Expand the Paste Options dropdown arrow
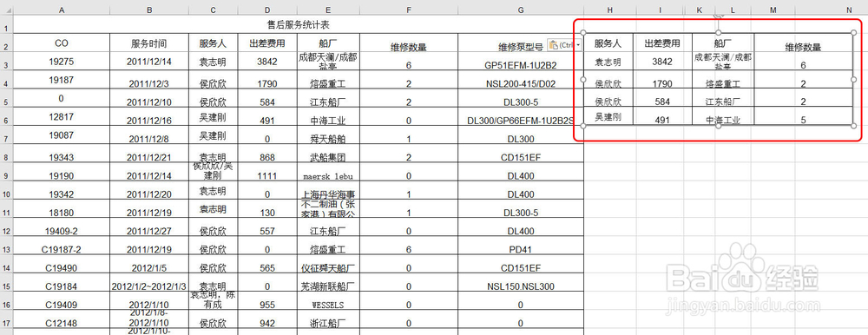Screen dimensions: 868x335 [x=579, y=44]
